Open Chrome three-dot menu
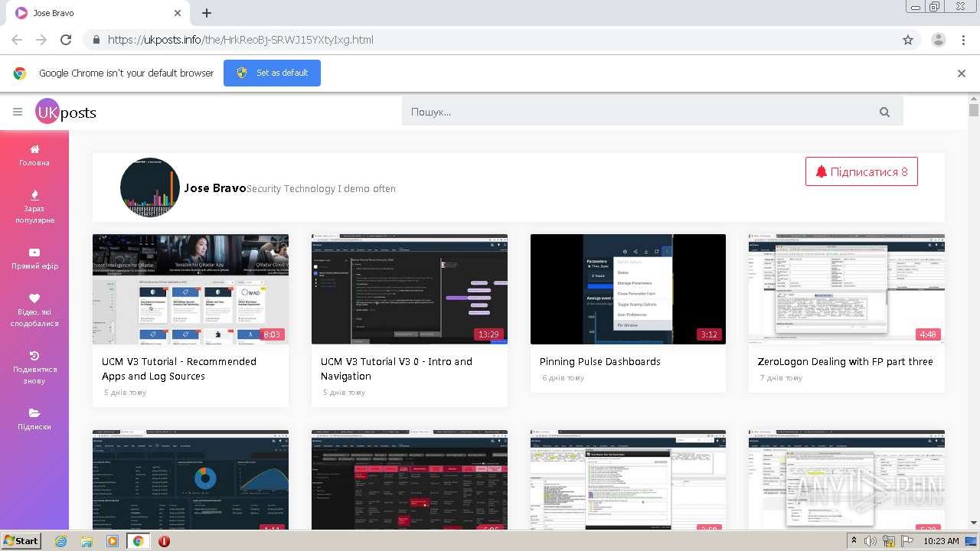 pyautogui.click(x=963, y=40)
